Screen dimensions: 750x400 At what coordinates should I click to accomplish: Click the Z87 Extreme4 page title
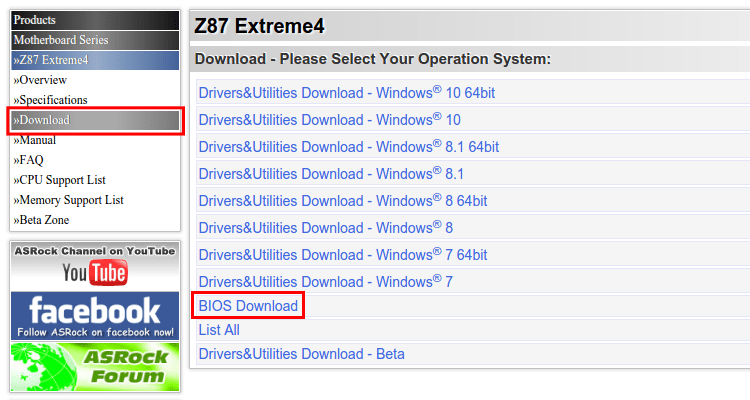[259, 26]
